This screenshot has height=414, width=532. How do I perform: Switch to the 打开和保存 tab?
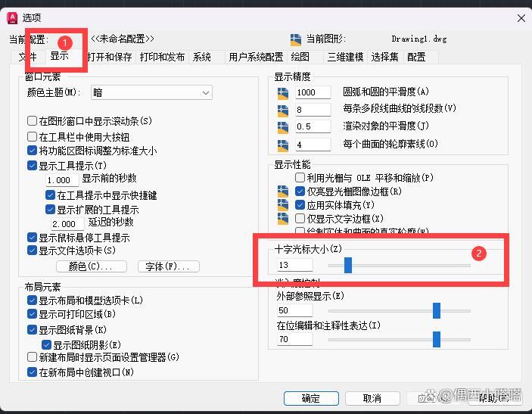point(109,57)
